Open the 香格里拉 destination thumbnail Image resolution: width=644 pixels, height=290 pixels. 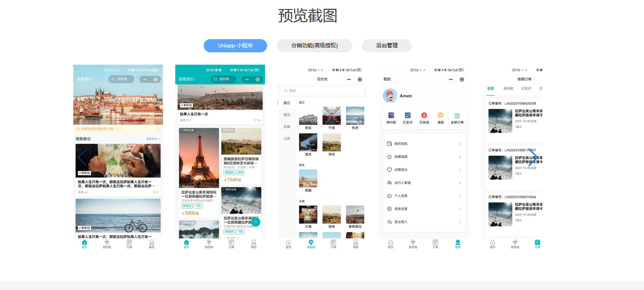[x=355, y=215]
